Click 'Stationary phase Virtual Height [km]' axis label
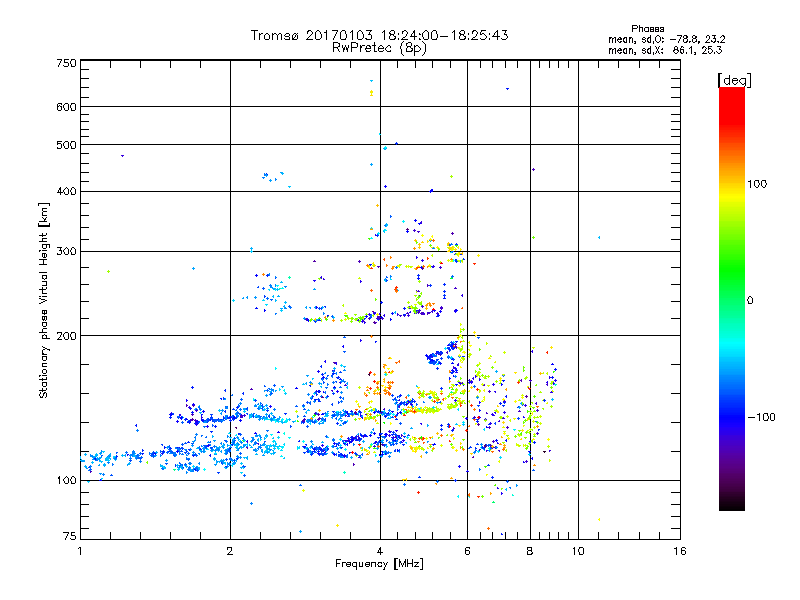The height and width of the screenshot is (600, 800). tap(44, 301)
